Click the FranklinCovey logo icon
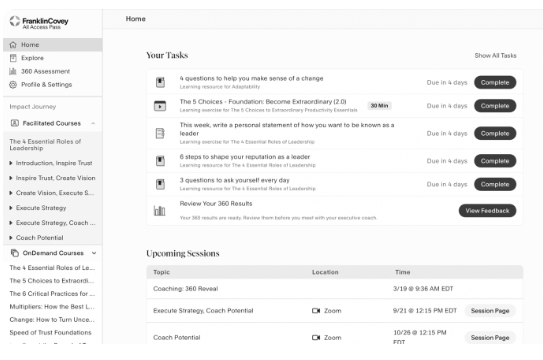Viewport: 543px width, 360px height. pyautogui.click(x=15, y=21)
